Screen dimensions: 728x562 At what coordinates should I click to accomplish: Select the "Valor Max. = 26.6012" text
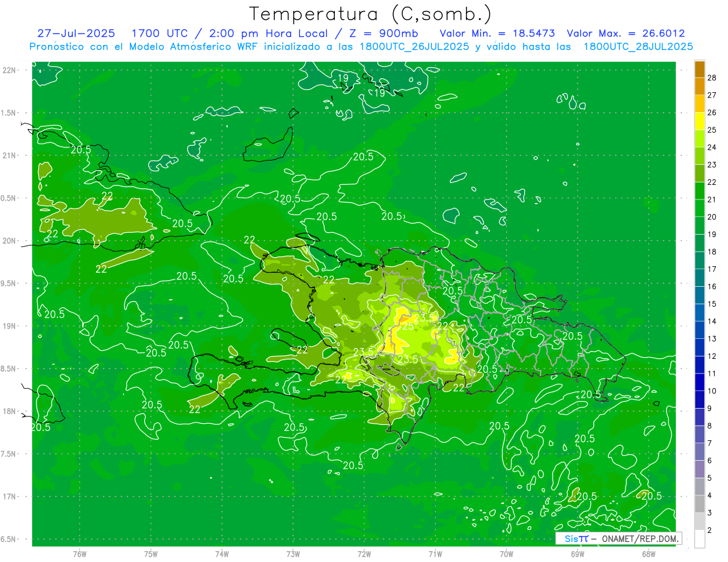625,33
